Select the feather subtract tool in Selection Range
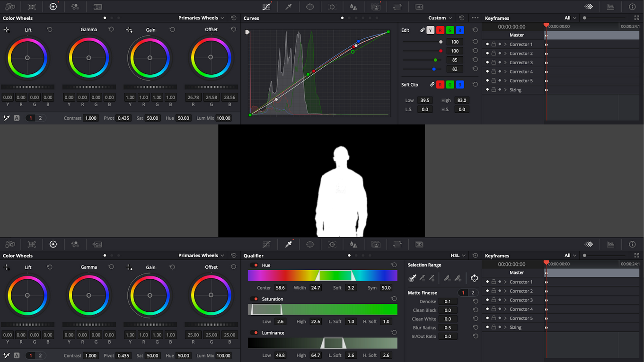 (447, 278)
